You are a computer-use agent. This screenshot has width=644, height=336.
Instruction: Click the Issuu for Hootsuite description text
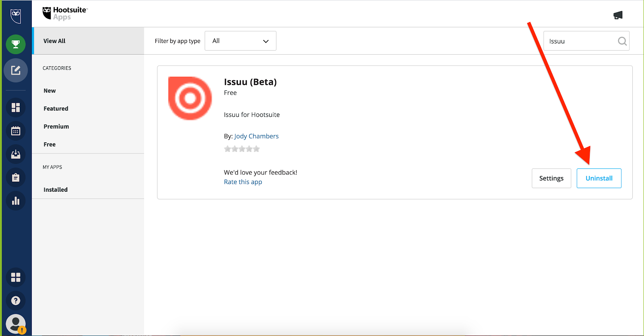pyautogui.click(x=252, y=115)
